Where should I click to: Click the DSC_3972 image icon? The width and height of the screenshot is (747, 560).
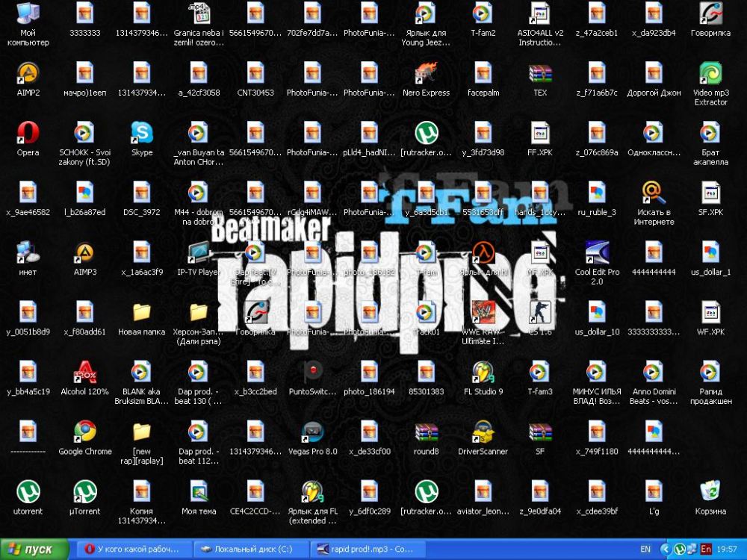142,193
